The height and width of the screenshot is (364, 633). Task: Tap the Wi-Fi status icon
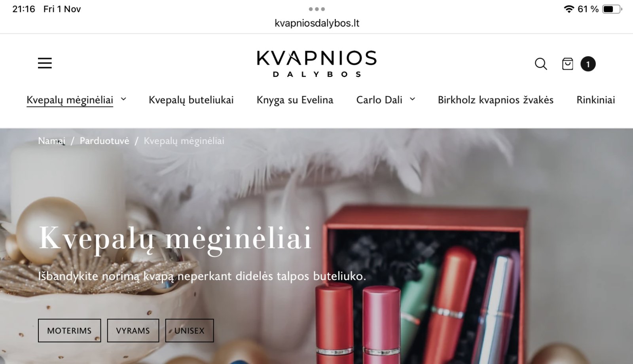coord(569,9)
